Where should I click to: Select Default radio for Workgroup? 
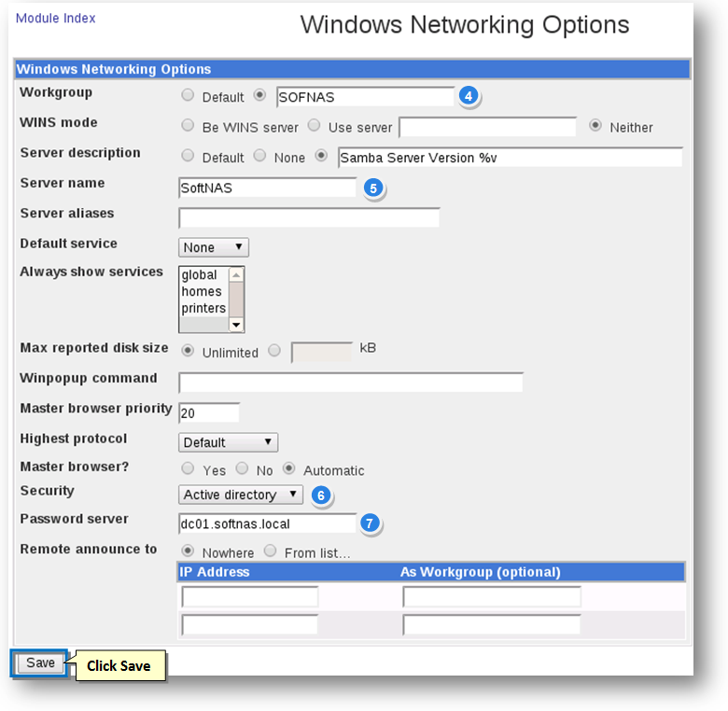pos(188,95)
